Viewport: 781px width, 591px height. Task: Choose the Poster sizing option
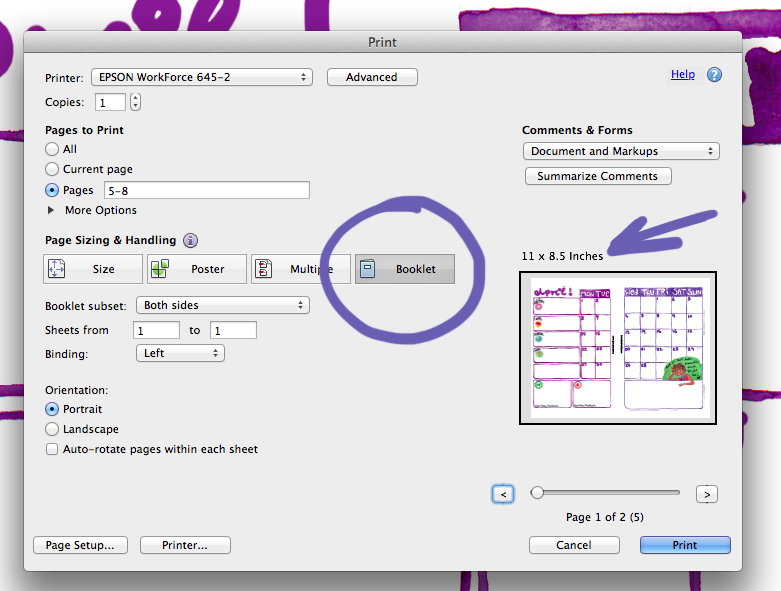point(197,269)
